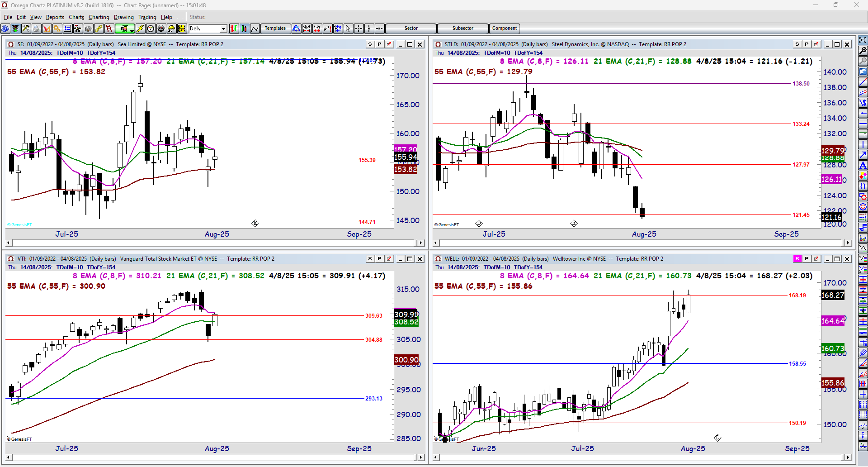Screen dimensions: 868x467
Task: Click the yellow lightning bolt icon
Action: point(140,29)
